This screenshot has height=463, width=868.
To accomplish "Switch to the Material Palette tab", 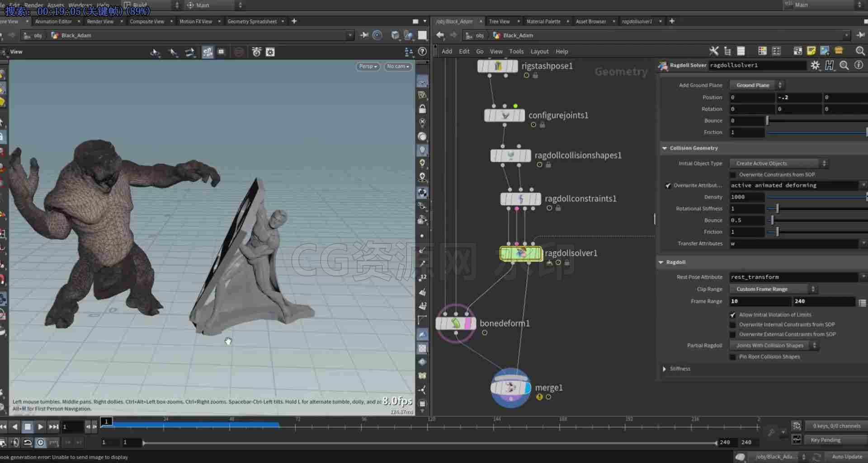I will pyautogui.click(x=543, y=21).
